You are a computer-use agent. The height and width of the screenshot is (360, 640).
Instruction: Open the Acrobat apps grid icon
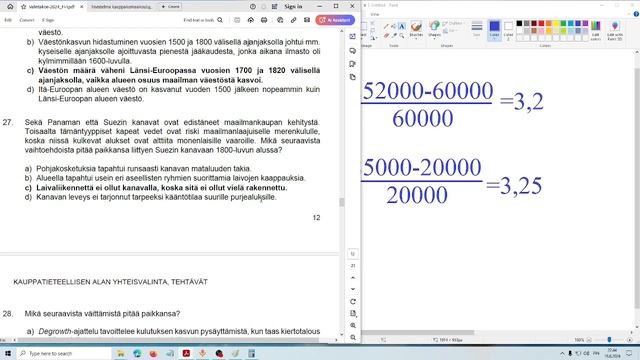point(275,7)
